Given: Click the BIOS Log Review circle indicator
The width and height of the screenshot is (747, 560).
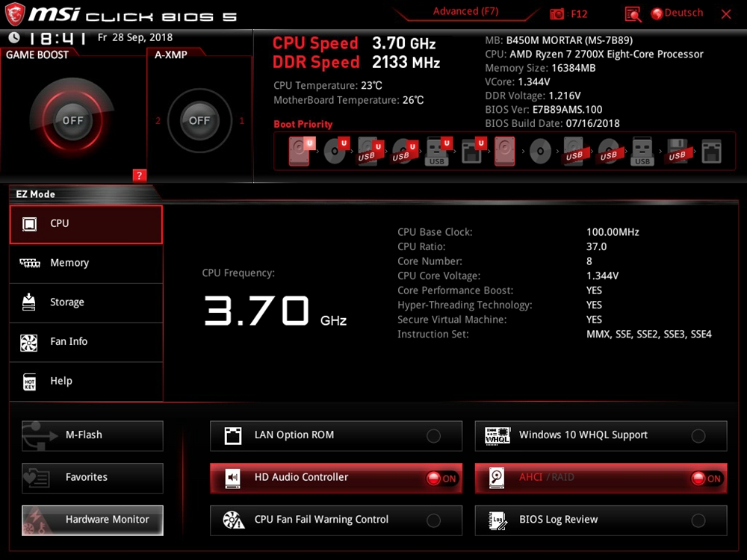Looking at the screenshot, I should (x=698, y=520).
